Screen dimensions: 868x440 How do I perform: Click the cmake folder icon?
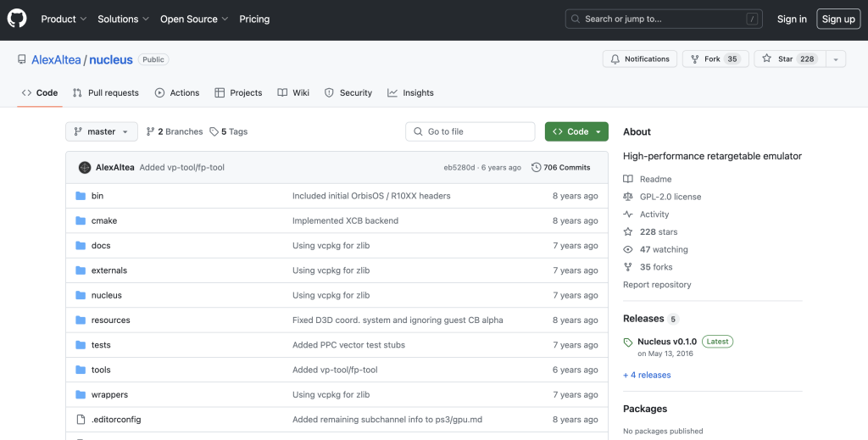[81, 220]
